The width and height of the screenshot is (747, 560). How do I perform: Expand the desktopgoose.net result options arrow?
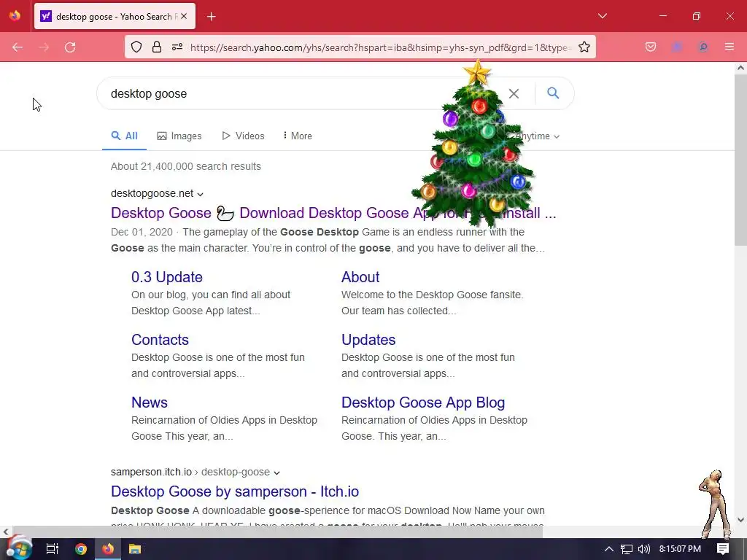[200, 194]
